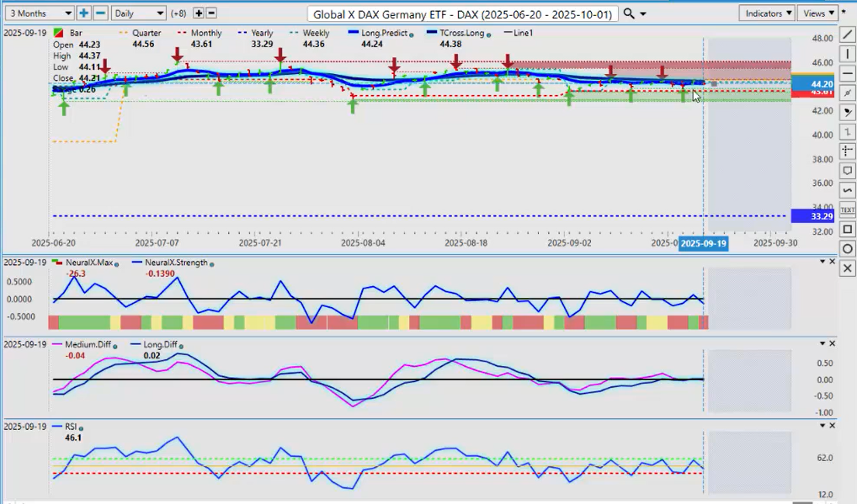Click the Line1 legend entry

[518, 33]
